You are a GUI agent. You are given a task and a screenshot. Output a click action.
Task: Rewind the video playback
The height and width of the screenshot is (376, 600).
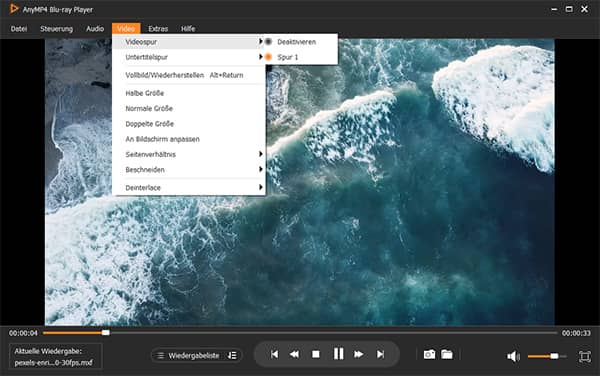(x=294, y=354)
